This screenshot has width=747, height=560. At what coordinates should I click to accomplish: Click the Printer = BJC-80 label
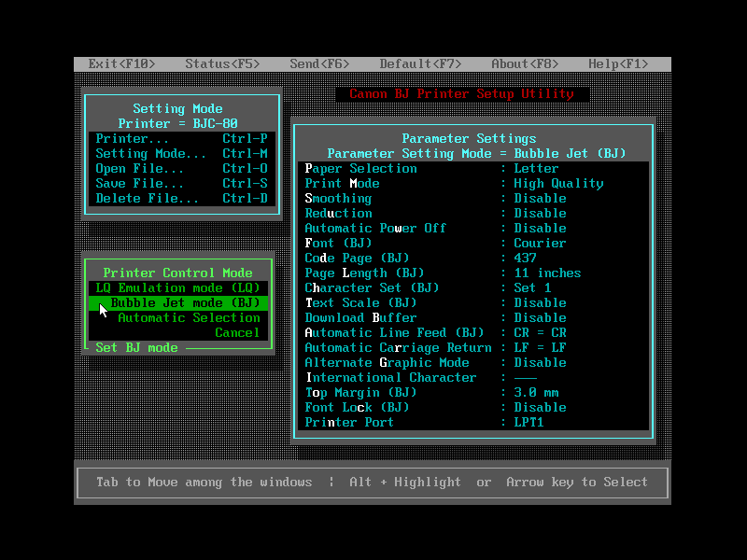tap(177, 124)
